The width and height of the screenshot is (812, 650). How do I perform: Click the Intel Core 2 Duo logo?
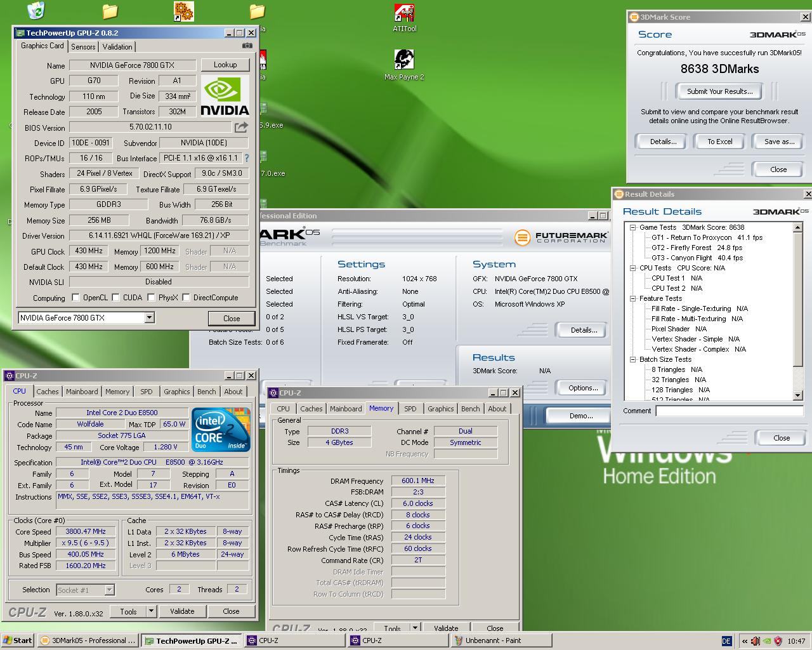coord(221,430)
